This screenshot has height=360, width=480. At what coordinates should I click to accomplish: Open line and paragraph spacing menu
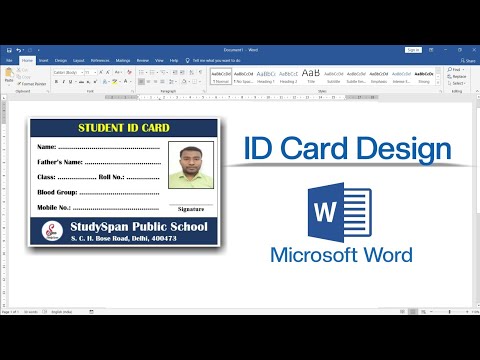pyautogui.click(x=173, y=82)
